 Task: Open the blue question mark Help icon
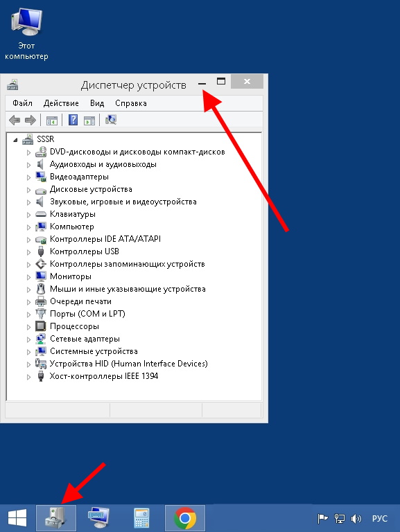[x=73, y=120]
